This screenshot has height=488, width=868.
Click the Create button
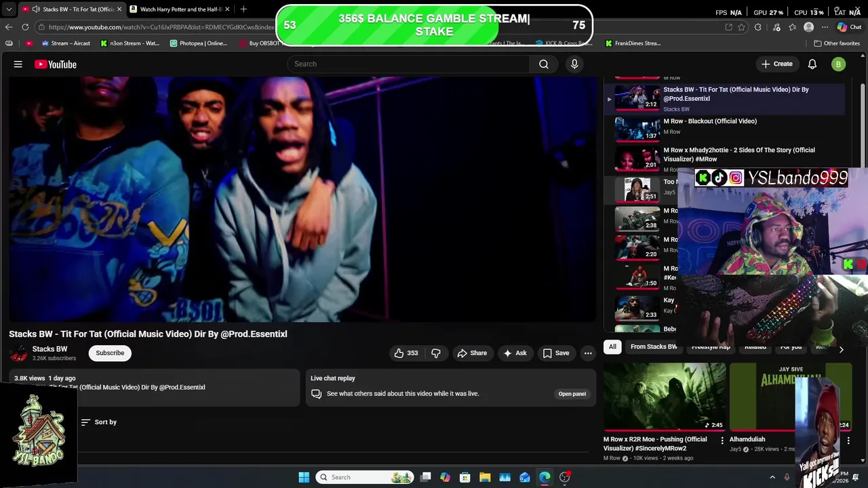[777, 64]
